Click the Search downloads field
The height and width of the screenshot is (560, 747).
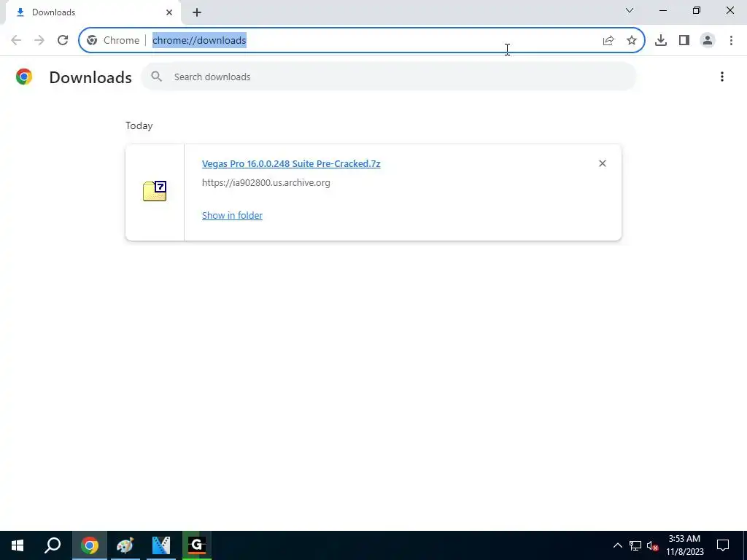(388, 77)
